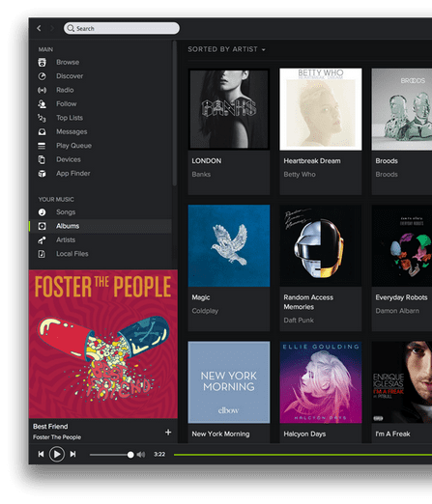
Task: Click the Follow person icon
Action: [x=42, y=104]
